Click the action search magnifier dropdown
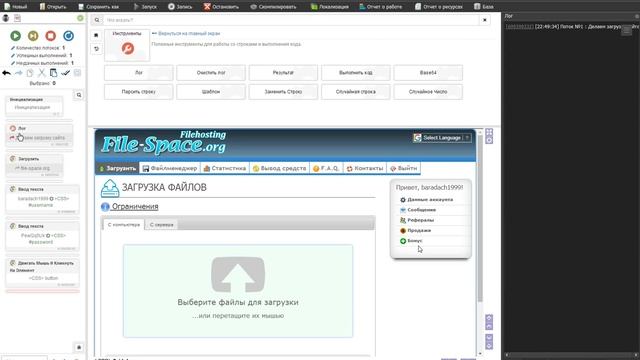Viewport: 640px width, 360px height. point(97,20)
